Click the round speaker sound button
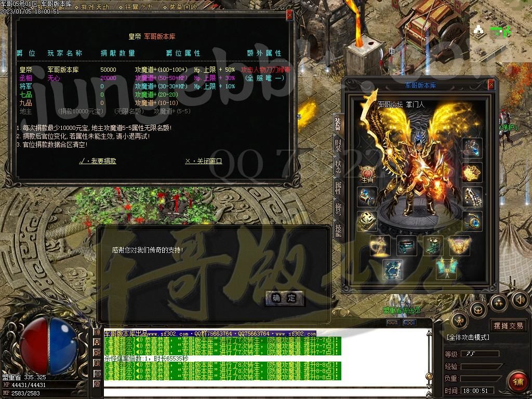 (520, 300)
